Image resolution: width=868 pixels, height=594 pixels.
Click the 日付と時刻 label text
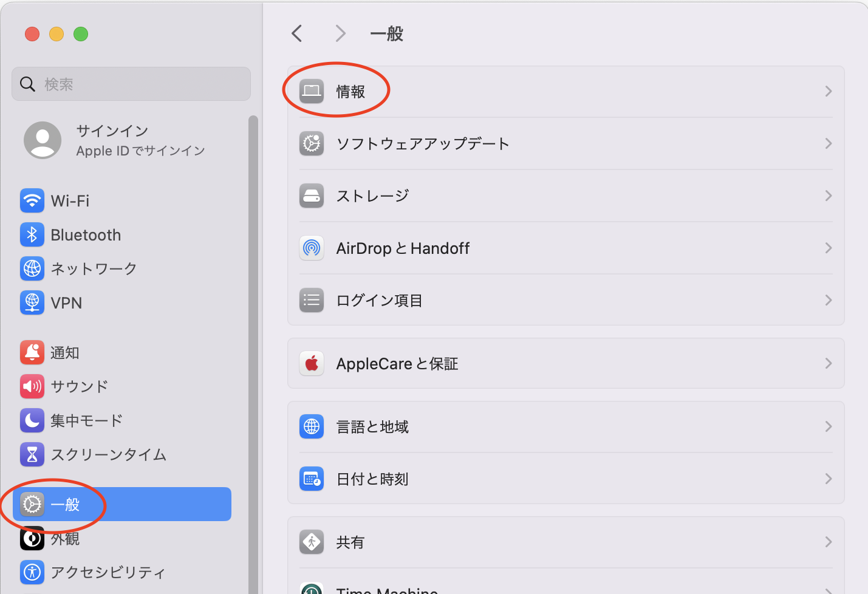pos(372,479)
